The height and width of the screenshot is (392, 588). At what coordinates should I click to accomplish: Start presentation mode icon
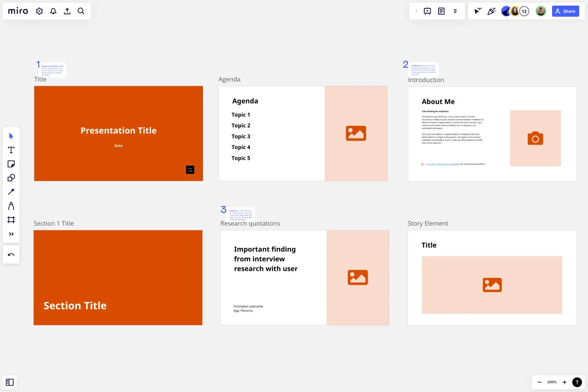[x=428, y=11]
